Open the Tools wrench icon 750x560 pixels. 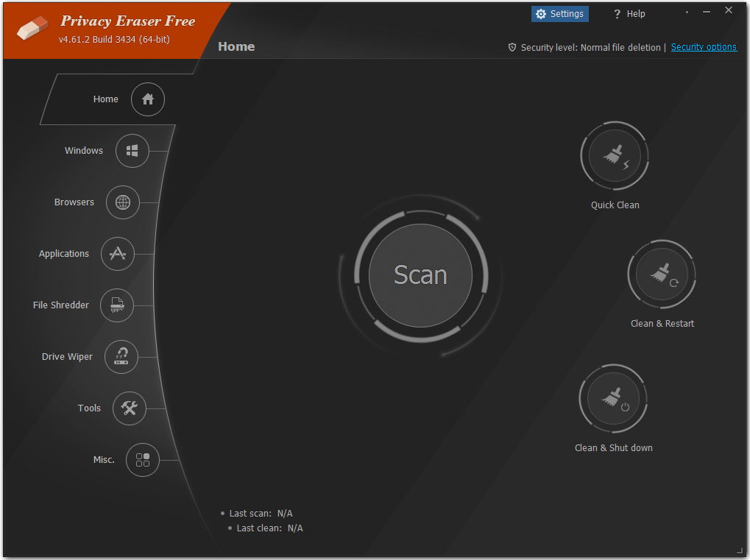(130, 408)
